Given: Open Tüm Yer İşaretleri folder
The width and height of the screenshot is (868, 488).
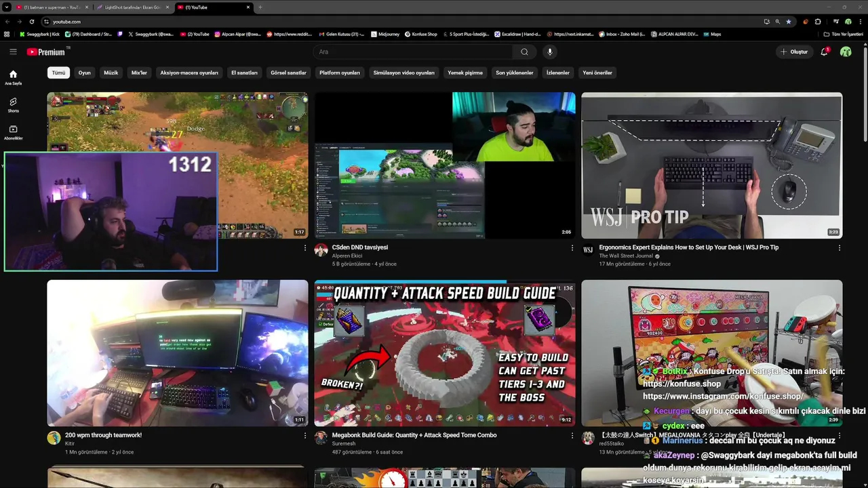Looking at the screenshot, I should click(843, 34).
